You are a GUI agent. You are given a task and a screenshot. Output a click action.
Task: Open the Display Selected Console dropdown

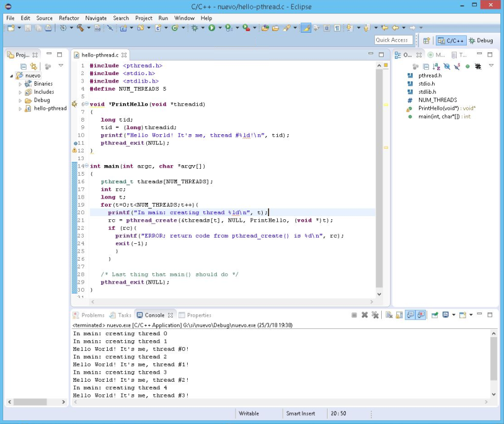click(454, 315)
